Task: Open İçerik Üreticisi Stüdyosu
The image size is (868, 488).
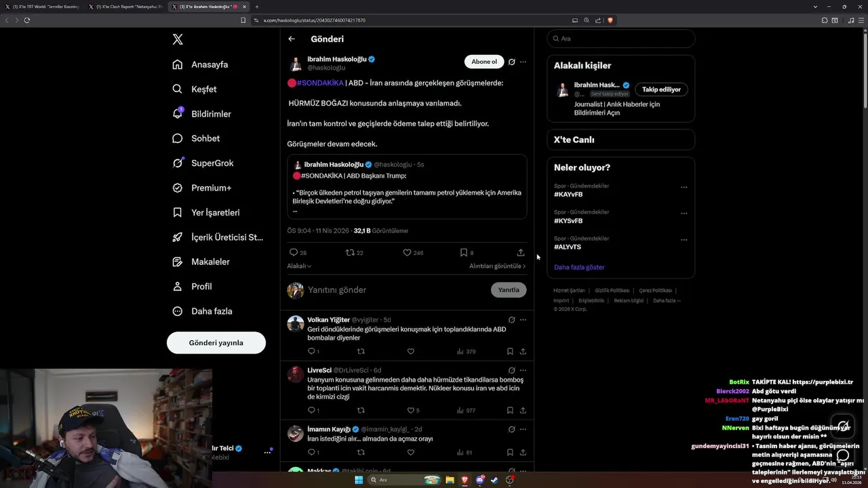Action: [x=218, y=237]
